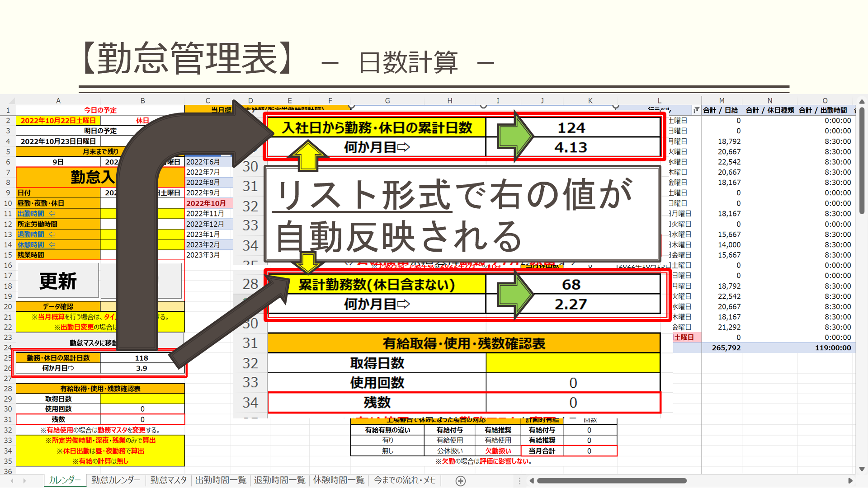The height and width of the screenshot is (488, 868).
Task: Select row 36 header
Action: tap(8, 471)
